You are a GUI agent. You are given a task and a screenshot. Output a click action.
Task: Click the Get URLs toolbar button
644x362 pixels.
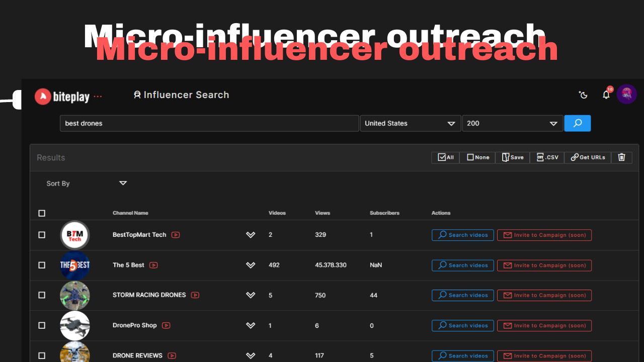point(588,157)
